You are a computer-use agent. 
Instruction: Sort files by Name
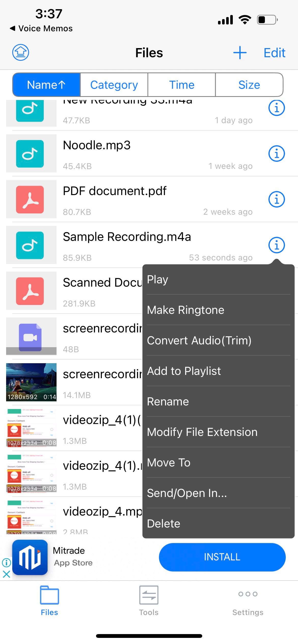[x=46, y=85]
